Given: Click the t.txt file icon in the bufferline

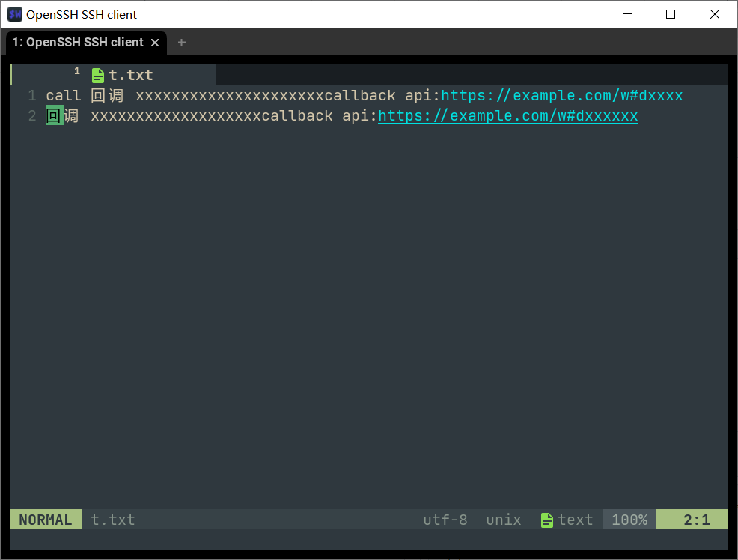Looking at the screenshot, I should pos(97,75).
